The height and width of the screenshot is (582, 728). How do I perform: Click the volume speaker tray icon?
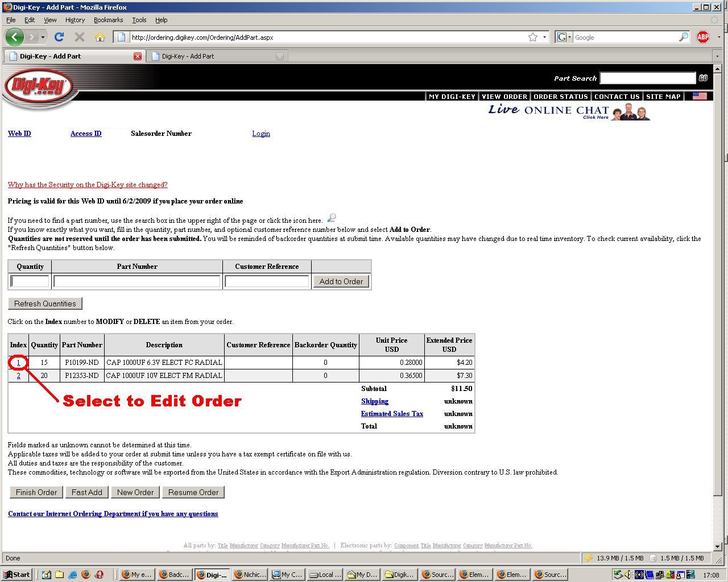(628, 575)
